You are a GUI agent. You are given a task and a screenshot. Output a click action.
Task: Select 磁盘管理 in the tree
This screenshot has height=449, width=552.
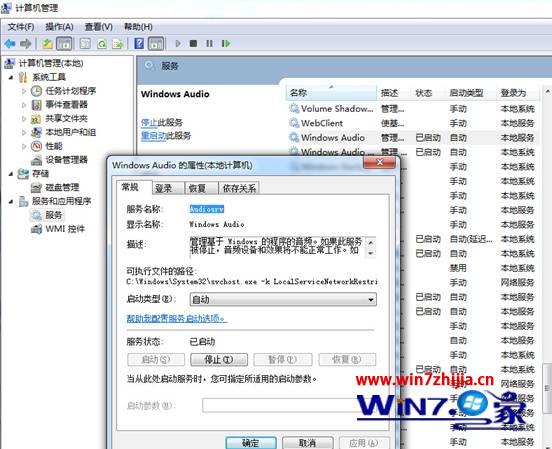click(62, 187)
